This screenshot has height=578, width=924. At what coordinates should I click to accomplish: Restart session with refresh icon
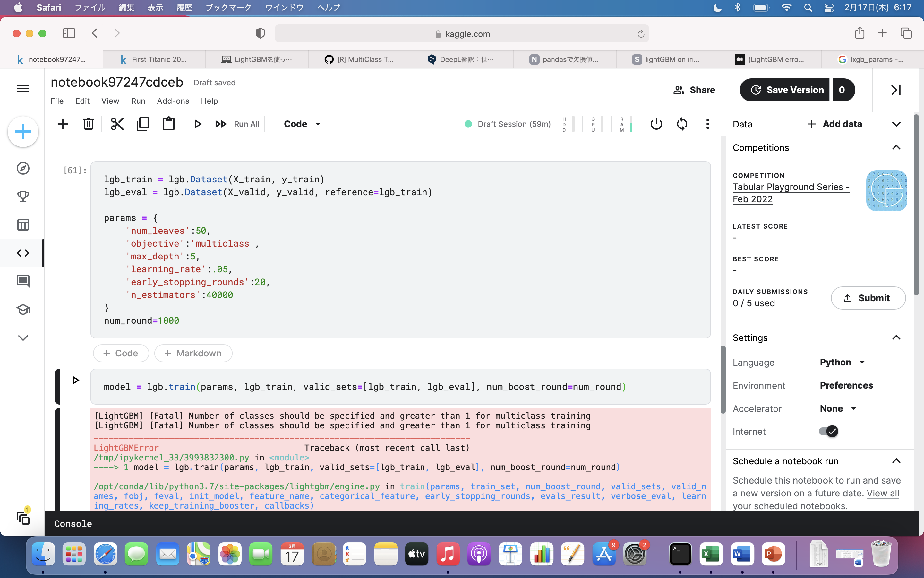click(x=682, y=124)
